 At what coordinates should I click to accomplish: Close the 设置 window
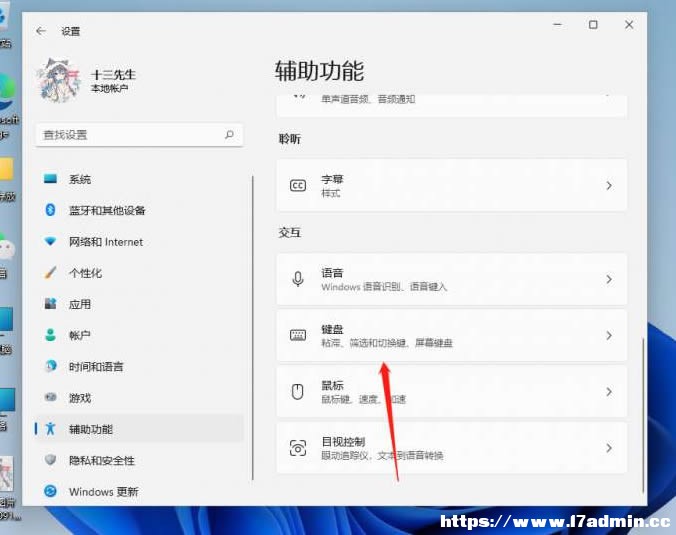(x=629, y=25)
